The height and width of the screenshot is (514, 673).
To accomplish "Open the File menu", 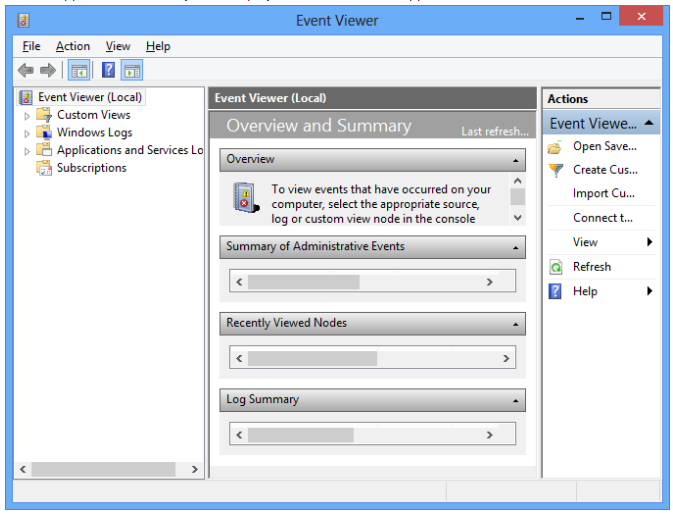I will [31, 46].
